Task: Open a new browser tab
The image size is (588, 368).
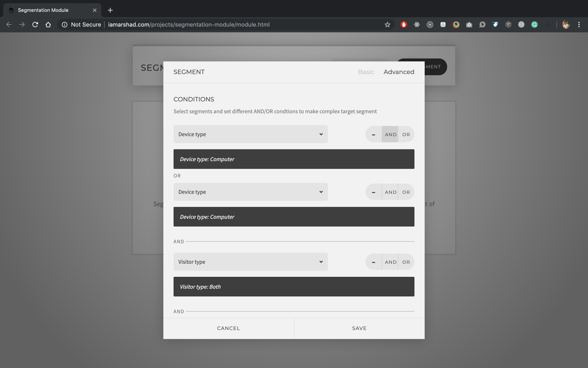Action: [x=110, y=10]
